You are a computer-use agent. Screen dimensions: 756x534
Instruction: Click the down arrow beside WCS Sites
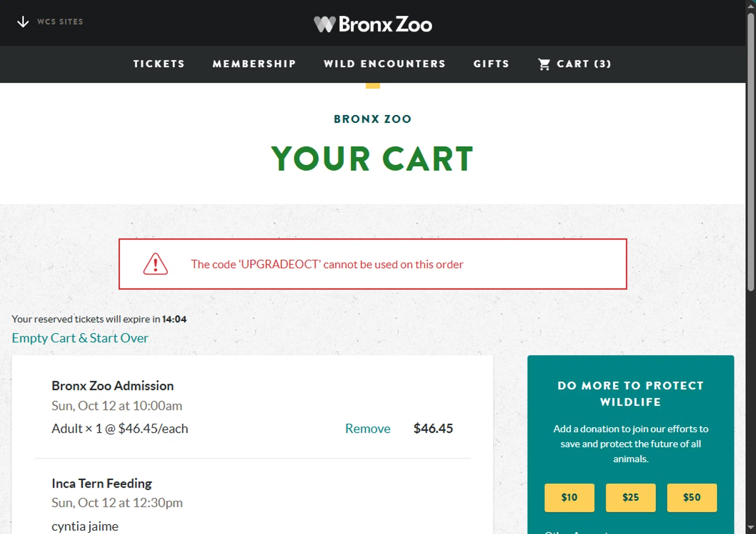pos(23,22)
